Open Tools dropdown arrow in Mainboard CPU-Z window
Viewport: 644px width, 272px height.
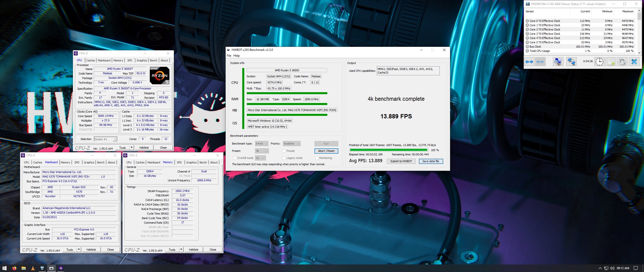[x=79, y=250]
